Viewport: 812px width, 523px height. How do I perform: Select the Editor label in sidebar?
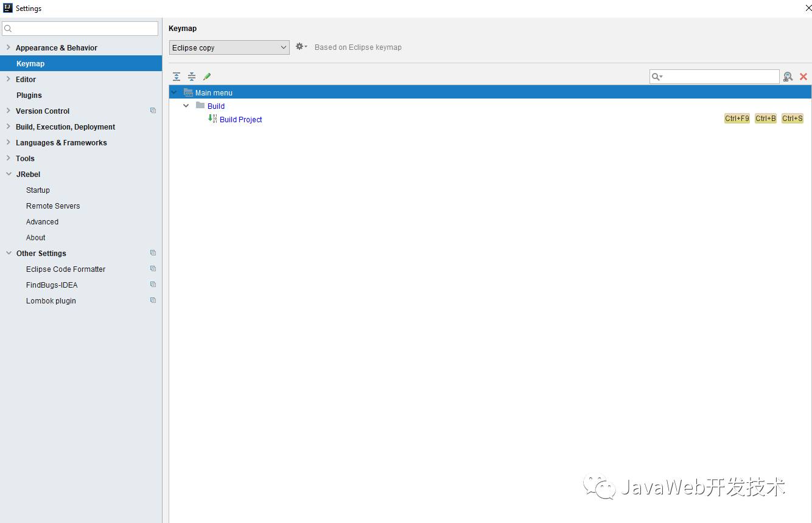click(x=26, y=80)
